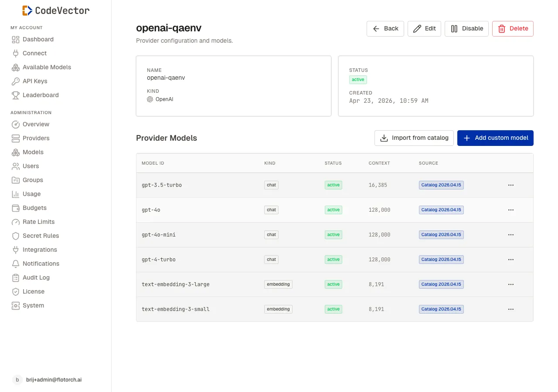The image size is (558, 392).
Task: Click the Dashboard grid icon
Action: [16, 40]
